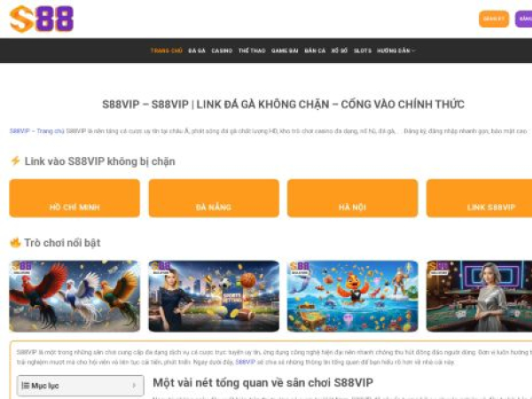
Task: Go to Trang Chủ menu item
Action: (167, 51)
